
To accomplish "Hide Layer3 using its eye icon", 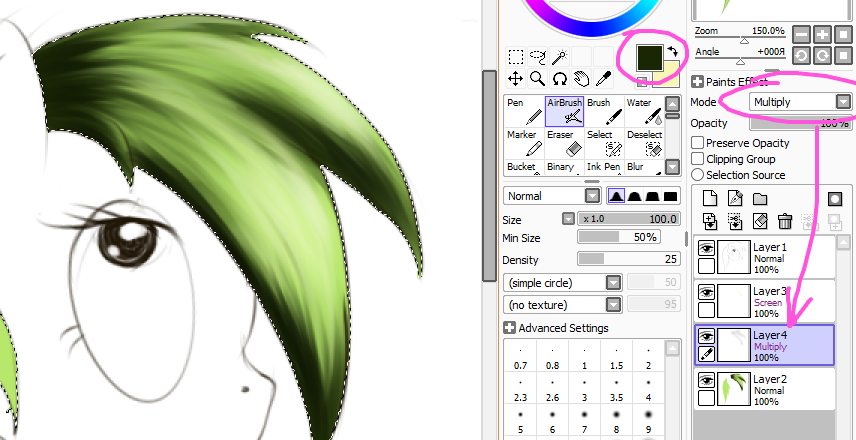I will 706,292.
